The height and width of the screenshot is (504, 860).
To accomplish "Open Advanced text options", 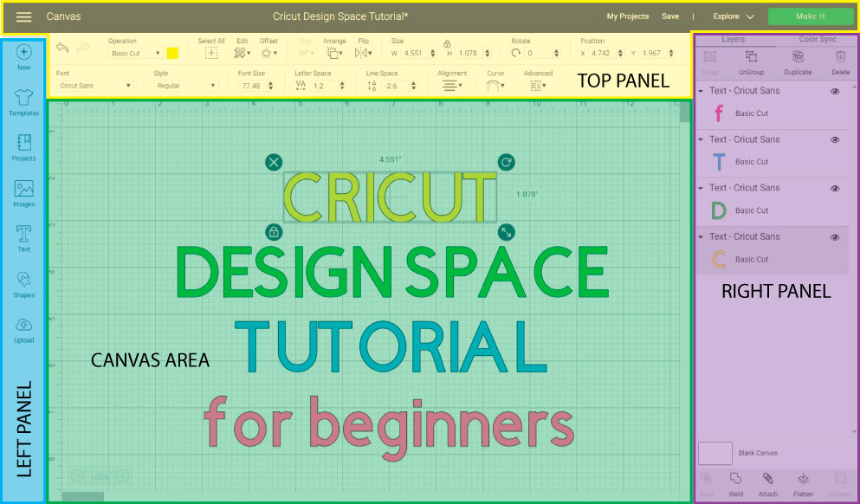I will [x=538, y=85].
